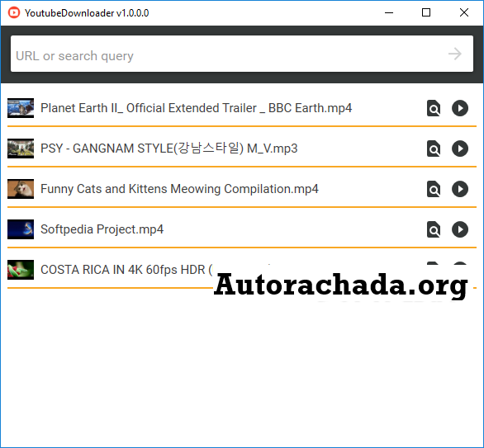The image size is (484, 448).
Task: Play the Planet Earth II trailer file
Action: 460,108
